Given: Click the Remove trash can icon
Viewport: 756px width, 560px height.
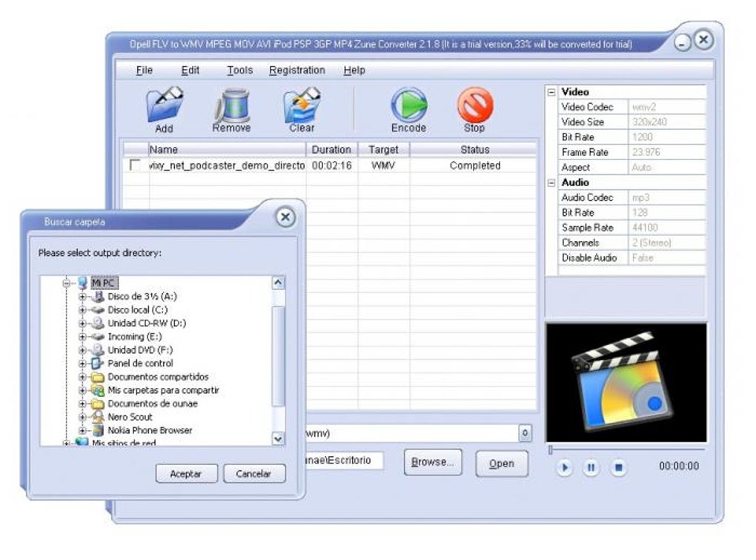Looking at the screenshot, I should coord(232,105).
